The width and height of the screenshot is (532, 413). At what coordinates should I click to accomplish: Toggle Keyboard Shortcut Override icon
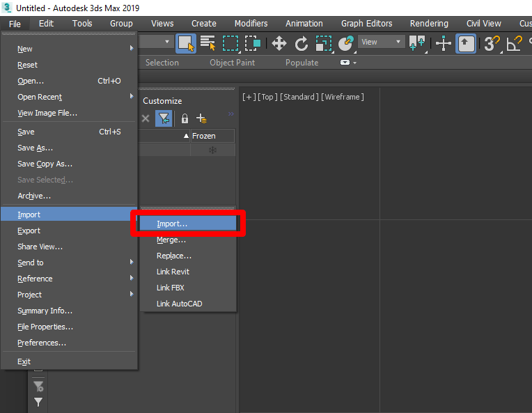[x=466, y=43]
